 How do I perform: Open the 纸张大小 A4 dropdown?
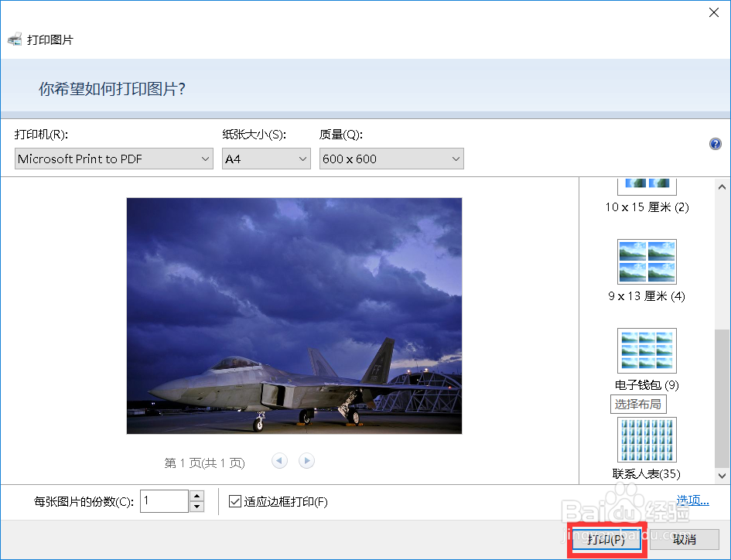[266, 159]
